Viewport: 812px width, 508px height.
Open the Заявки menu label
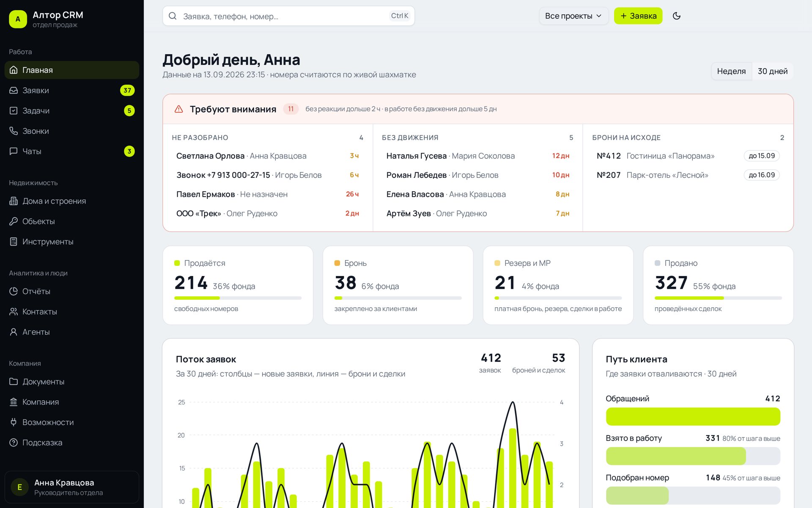[x=36, y=90]
